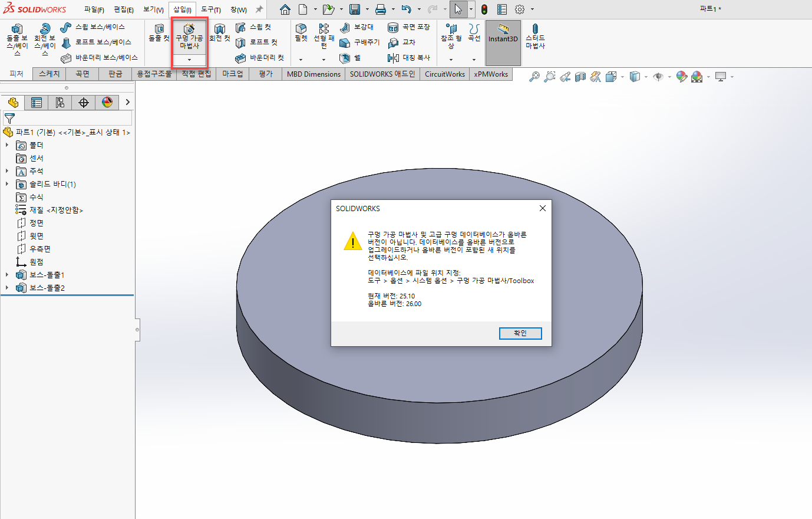Expand the 폴더 tree node
Viewport: 812px width, 519px height.
pos(7,145)
